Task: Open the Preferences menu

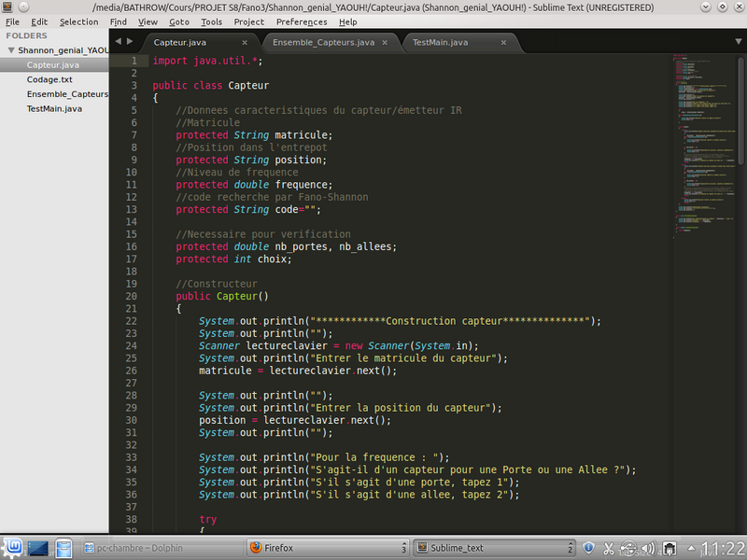Action: pyautogui.click(x=302, y=21)
